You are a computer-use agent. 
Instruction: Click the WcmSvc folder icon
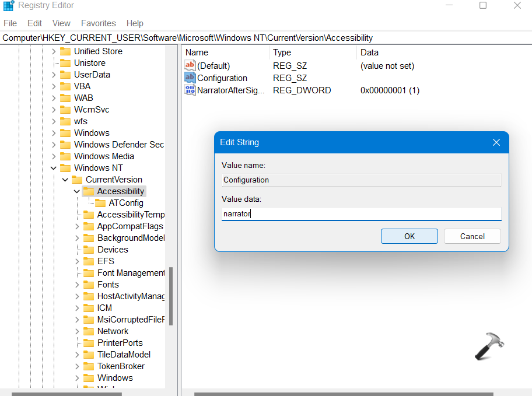coord(65,110)
